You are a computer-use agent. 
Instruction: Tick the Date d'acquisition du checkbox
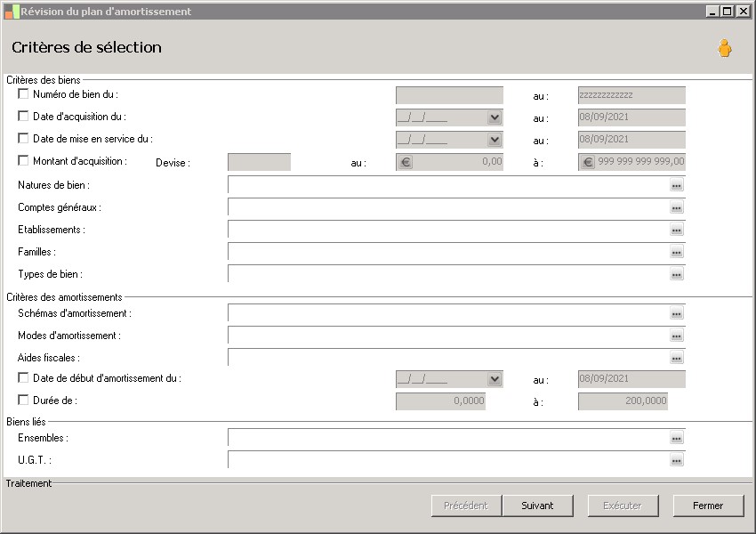(23, 116)
